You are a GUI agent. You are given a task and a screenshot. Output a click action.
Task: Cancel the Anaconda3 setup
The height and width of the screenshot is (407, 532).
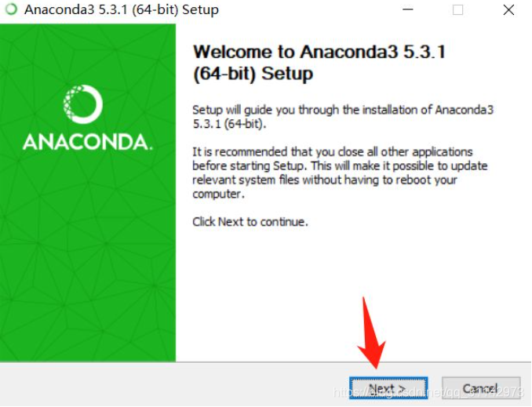481,388
